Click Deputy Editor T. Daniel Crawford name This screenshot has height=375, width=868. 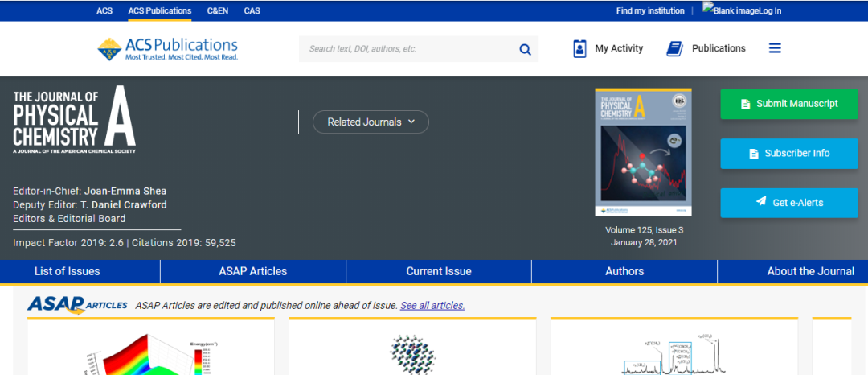(124, 205)
